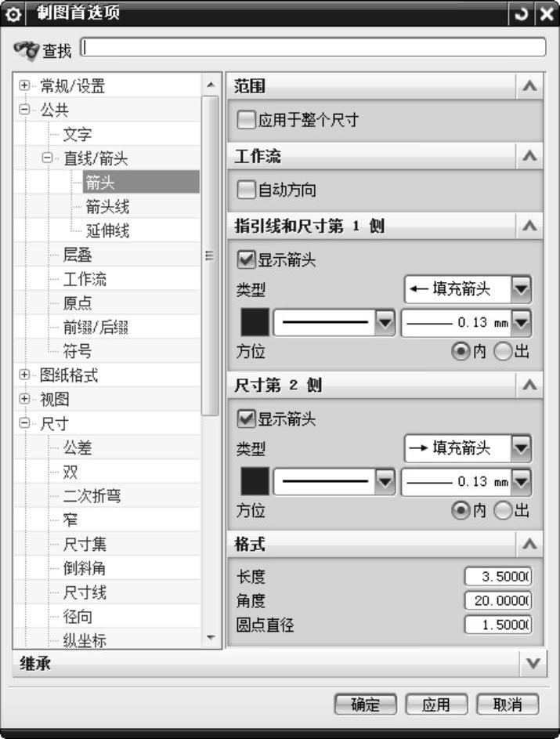Expand the 继承 section

(533, 664)
